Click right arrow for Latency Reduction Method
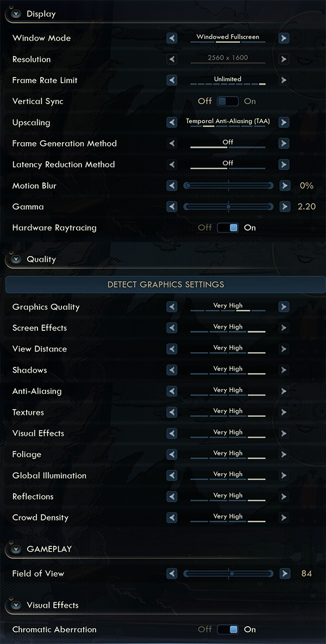 pos(284,164)
